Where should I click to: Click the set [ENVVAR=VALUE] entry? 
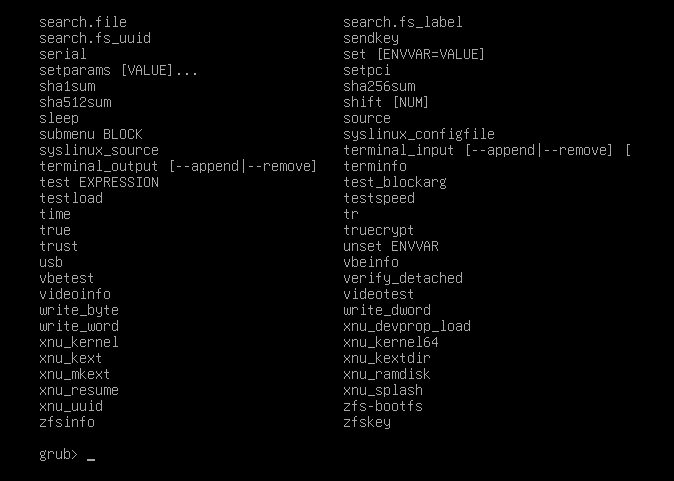(414, 55)
